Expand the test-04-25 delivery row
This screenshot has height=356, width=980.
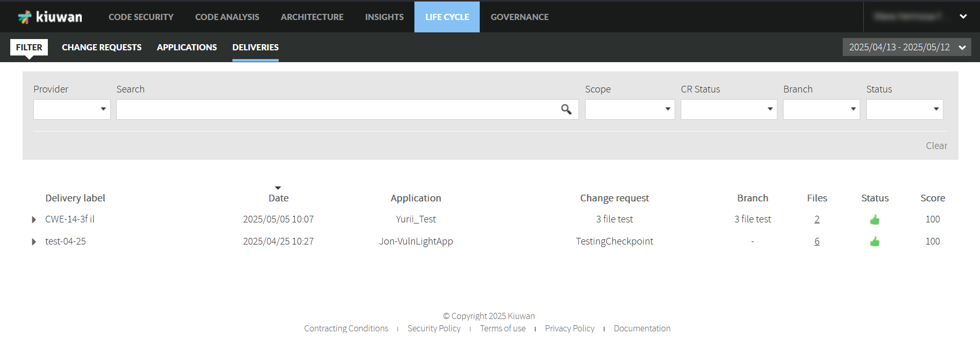(x=34, y=241)
